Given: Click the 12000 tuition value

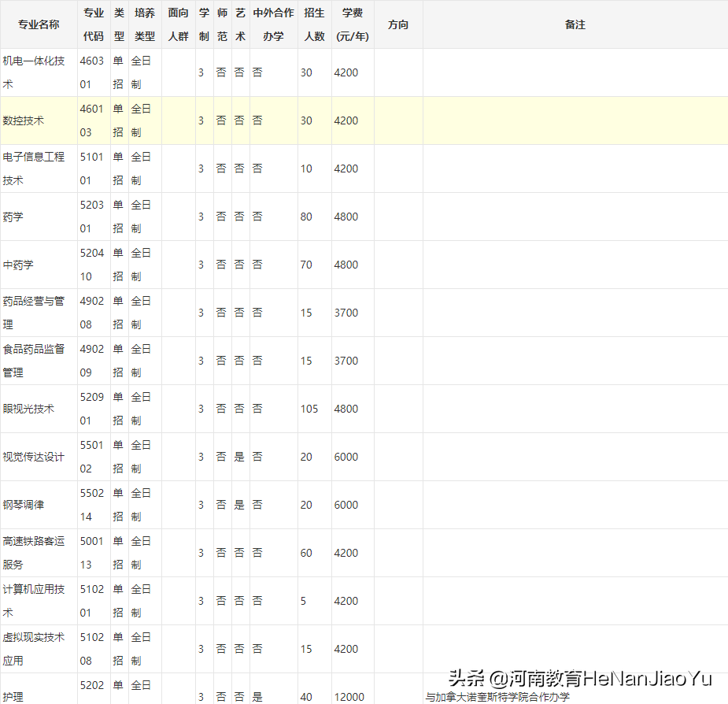Looking at the screenshot, I should [349, 697].
